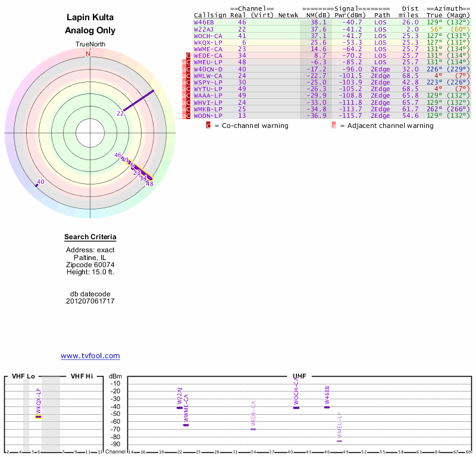Open the www.tvfool.com link
Viewport: 476px width, 457px height.
click(90, 356)
